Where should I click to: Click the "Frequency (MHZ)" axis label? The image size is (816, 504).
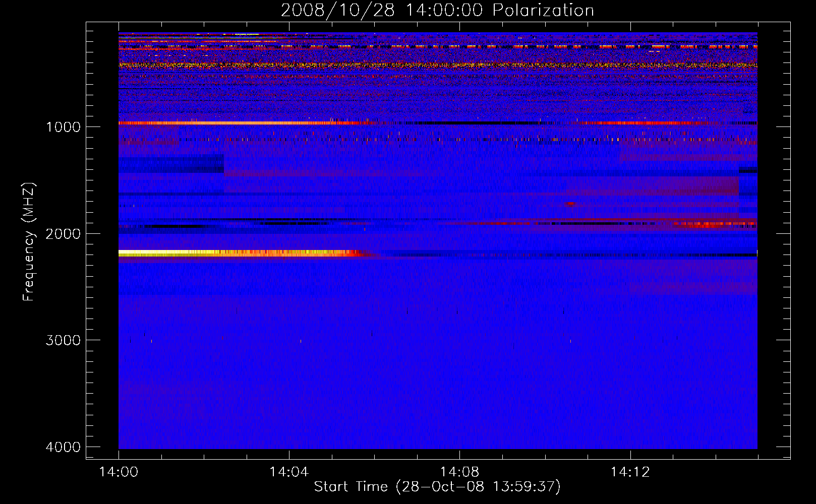(29, 242)
